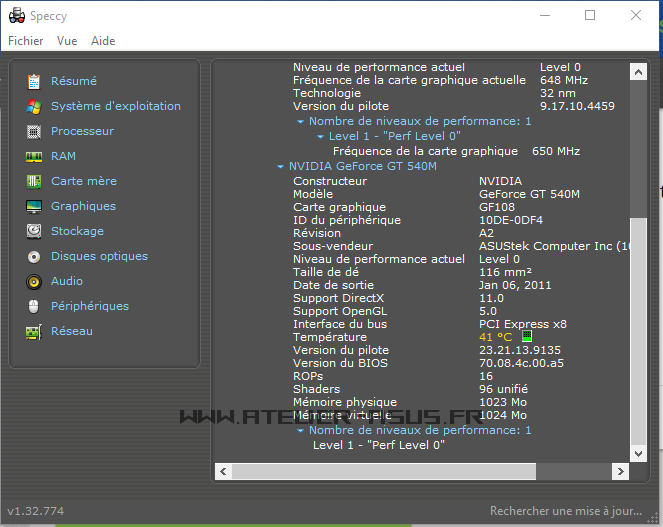Open the Vue menu
This screenshot has height=527, width=663.
pos(67,41)
